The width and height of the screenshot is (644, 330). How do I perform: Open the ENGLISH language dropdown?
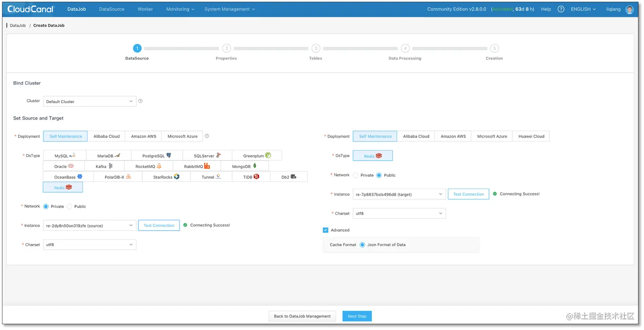(583, 9)
